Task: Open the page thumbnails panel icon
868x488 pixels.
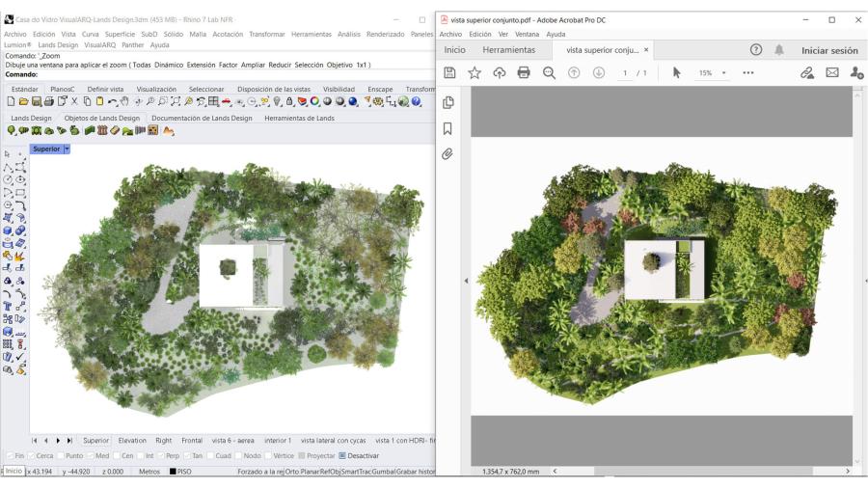Action: coord(448,103)
